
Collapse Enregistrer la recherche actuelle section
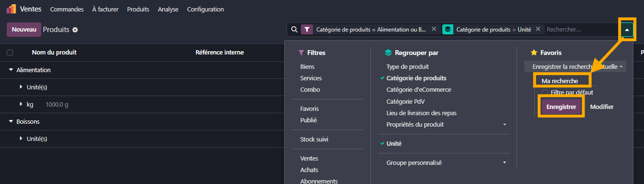click(x=575, y=66)
